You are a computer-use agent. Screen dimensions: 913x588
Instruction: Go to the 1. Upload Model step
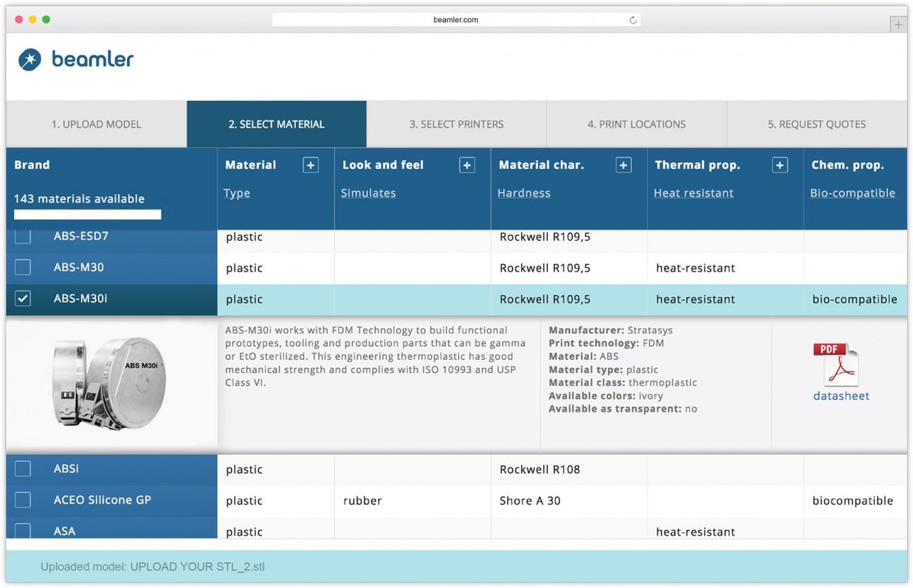coord(97,124)
